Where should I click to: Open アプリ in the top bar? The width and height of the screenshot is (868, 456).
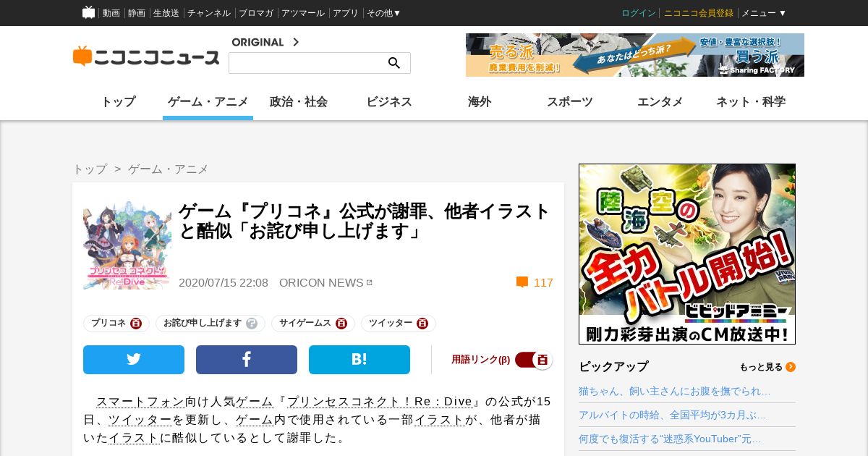(x=346, y=13)
